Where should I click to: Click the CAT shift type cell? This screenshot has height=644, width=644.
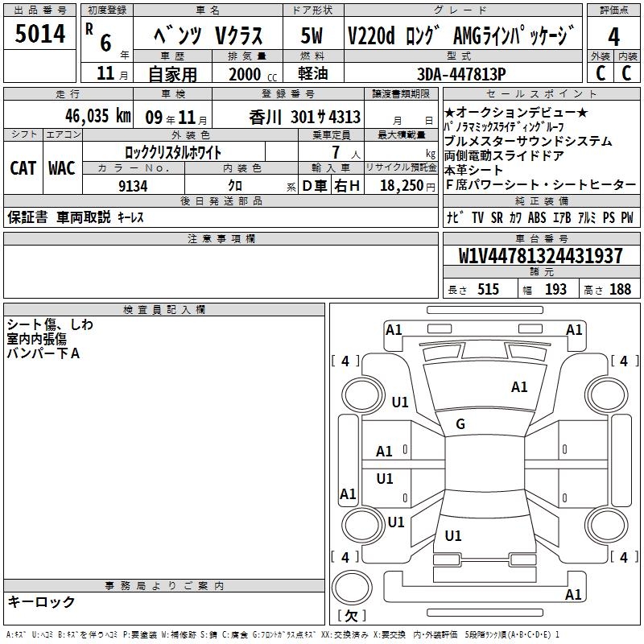point(23,168)
